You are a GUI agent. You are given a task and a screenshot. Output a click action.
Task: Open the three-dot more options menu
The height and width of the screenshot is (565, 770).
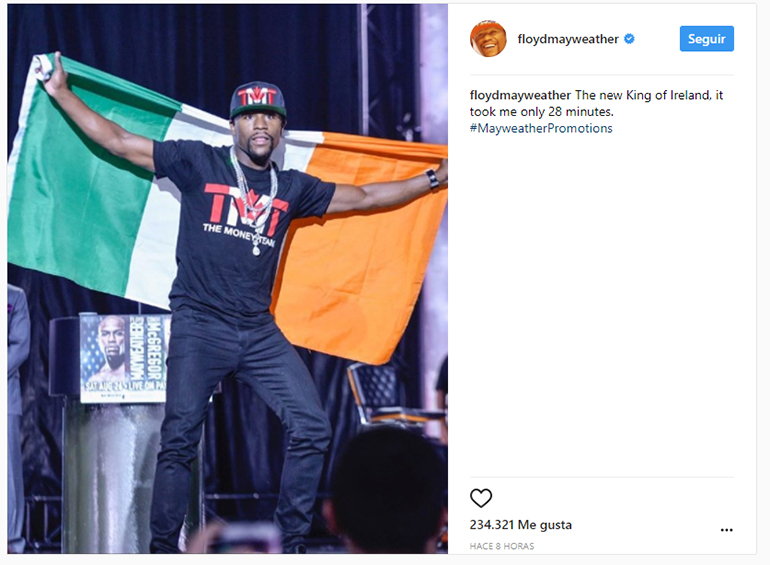point(726,530)
